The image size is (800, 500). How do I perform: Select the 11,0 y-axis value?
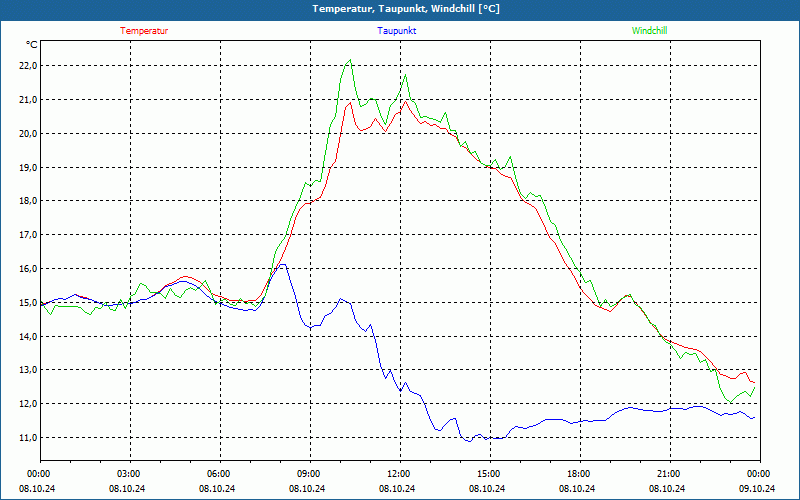pos(26,438)
